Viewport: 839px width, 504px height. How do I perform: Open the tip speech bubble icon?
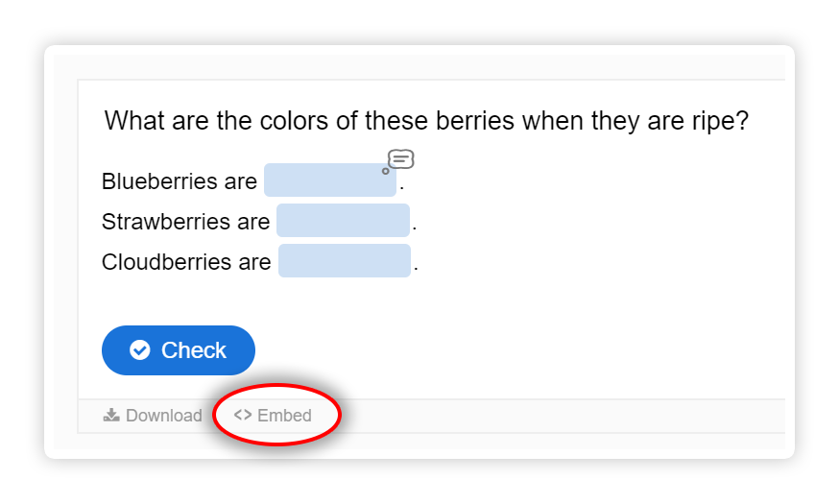pyautogui.click(x=400, y=159)
